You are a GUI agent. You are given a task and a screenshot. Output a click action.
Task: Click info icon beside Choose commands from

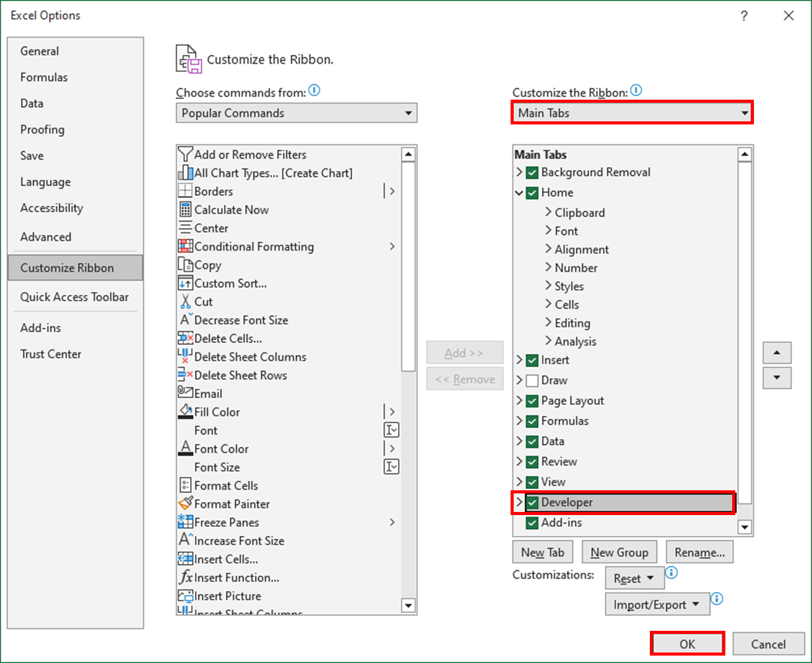[314, 90]
